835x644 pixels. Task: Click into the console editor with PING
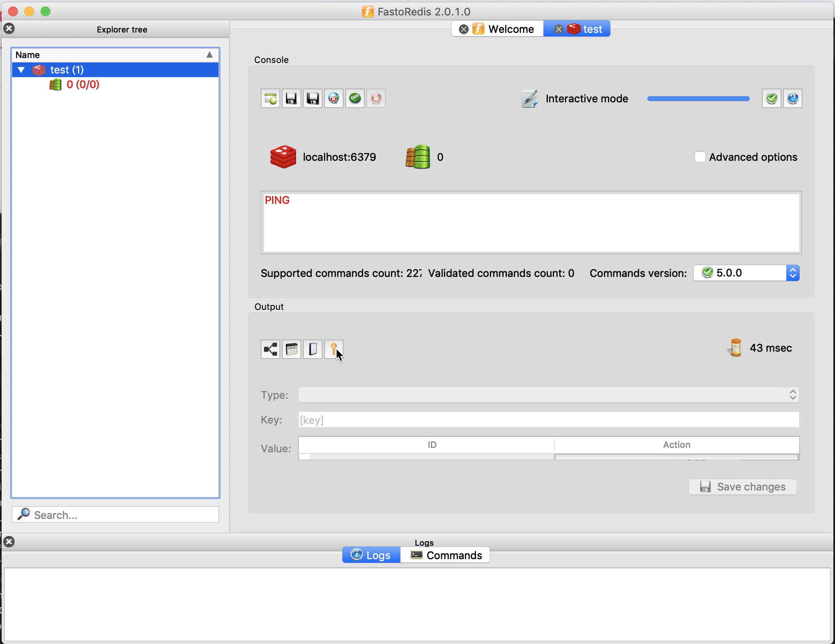(x=531, y=223)
